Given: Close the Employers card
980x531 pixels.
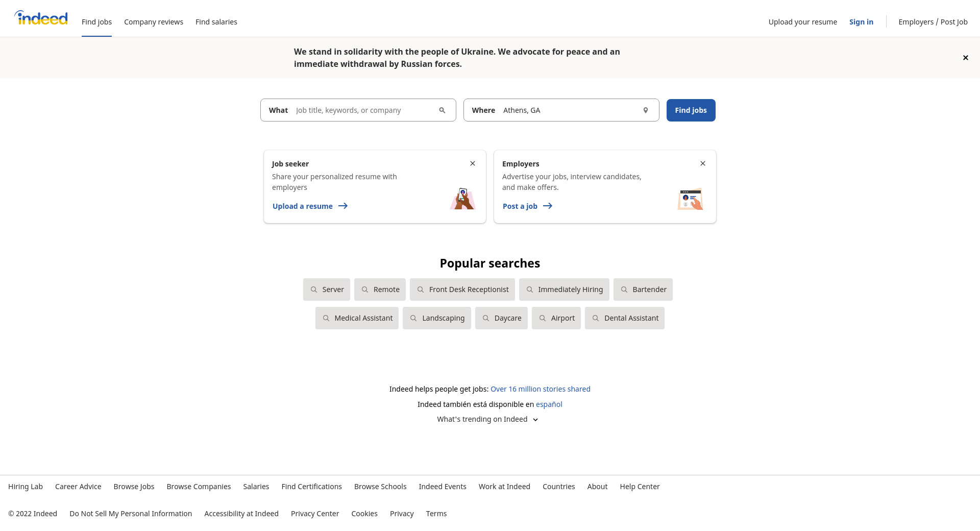Looking at the screenshot, I should [703, 163].
